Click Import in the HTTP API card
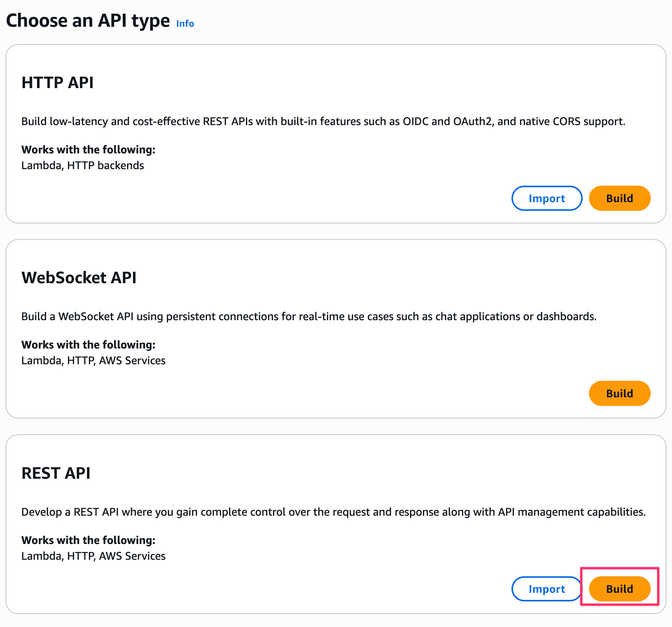This screenshot has width=672, height=627. pos(546,198)
